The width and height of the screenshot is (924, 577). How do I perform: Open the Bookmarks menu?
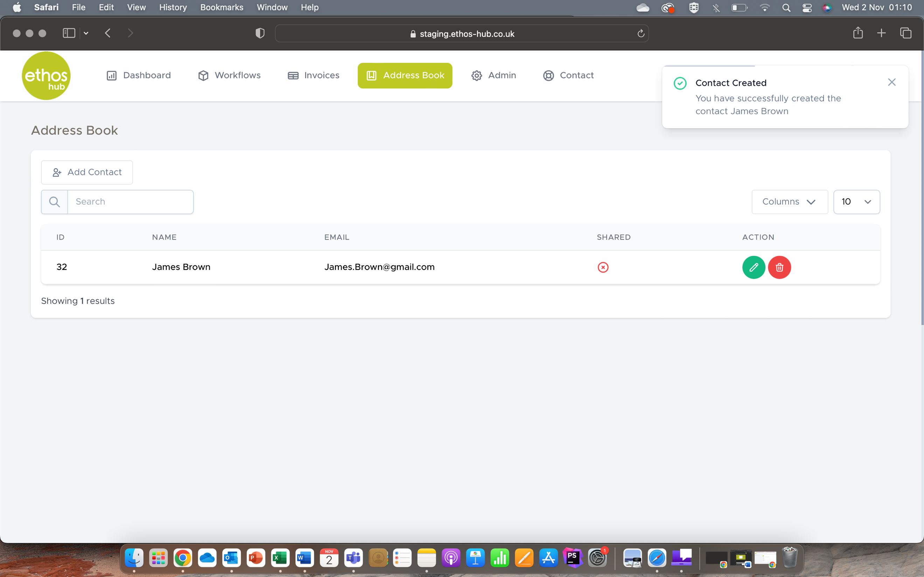coord(222,7)
